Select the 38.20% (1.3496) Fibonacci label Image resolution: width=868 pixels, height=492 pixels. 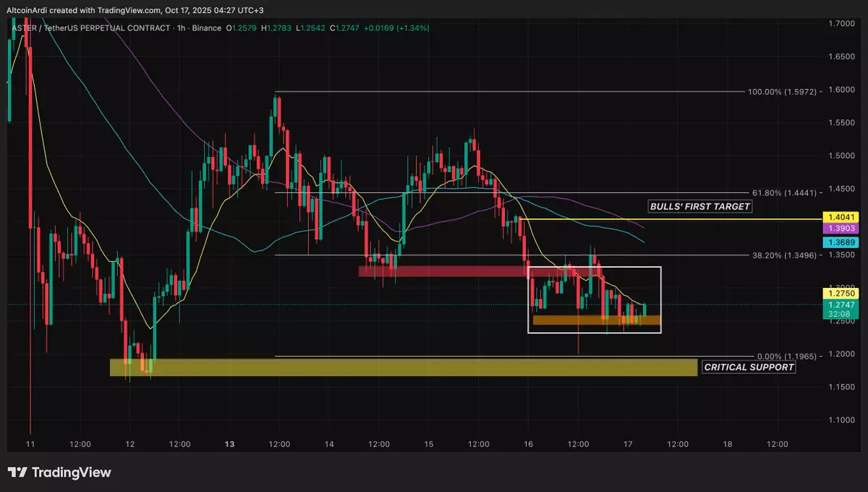coord(786,255)
